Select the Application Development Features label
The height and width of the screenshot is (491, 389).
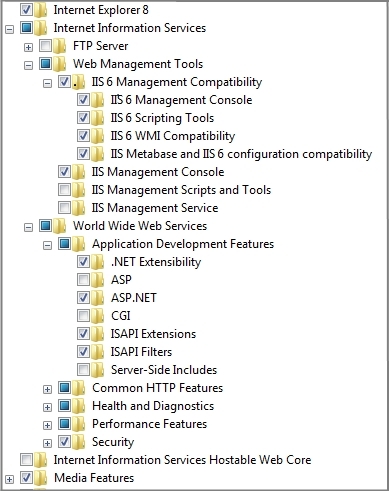pos(183,244)
